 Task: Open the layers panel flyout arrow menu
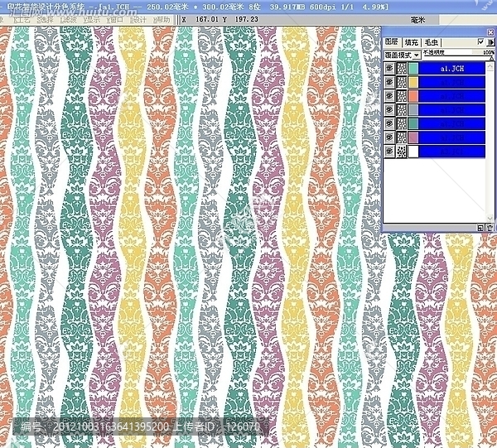coord(490,42)
